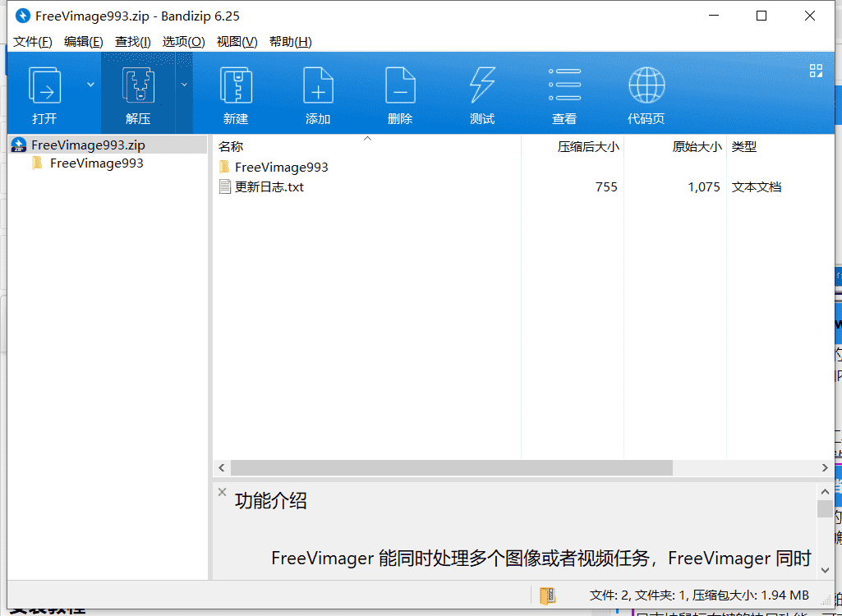Sort by 原始大小 column header
This screenshot has height=616, width=842.
click(697, 147)
